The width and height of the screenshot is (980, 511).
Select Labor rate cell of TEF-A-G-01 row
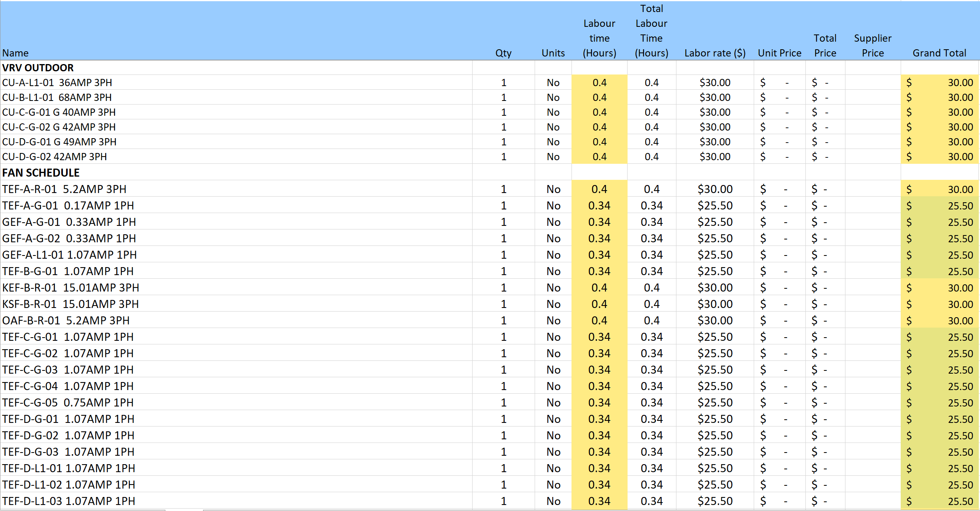[x=714, y=205]
